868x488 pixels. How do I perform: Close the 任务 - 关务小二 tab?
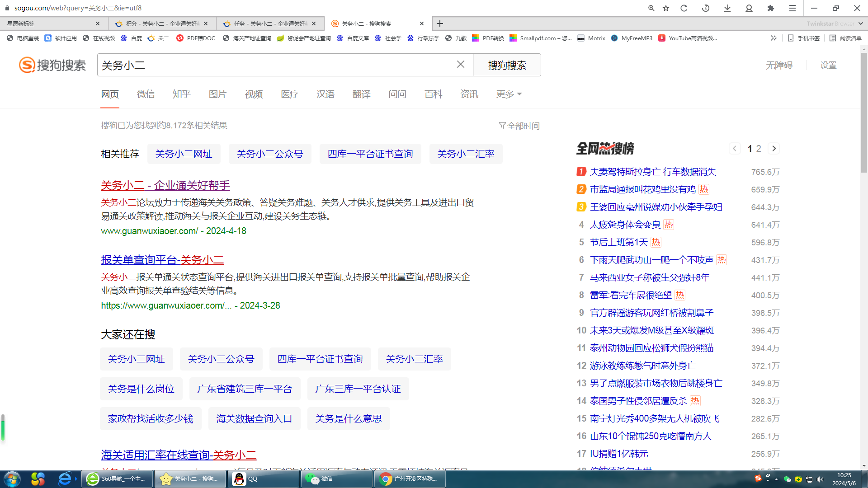(314, 23)
